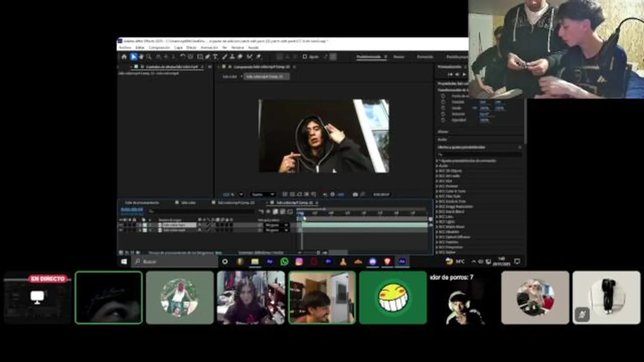Select the Selection arrow tool
644x362 pixels.
click(134, 57)
